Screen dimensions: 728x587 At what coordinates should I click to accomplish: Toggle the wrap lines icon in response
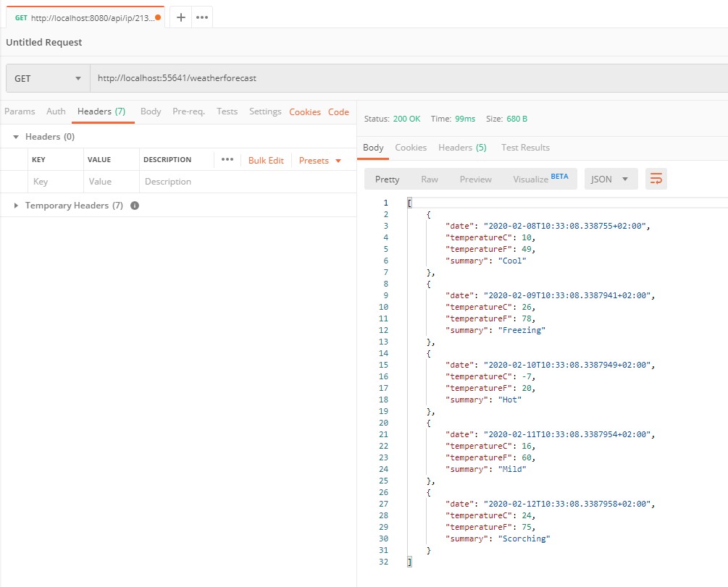point(656,179)
